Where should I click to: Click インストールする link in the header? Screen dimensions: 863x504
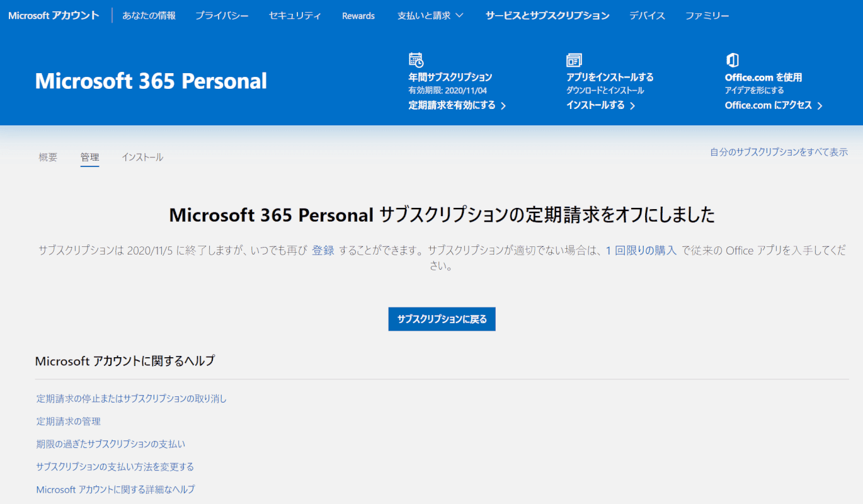[x=601, y=106]
